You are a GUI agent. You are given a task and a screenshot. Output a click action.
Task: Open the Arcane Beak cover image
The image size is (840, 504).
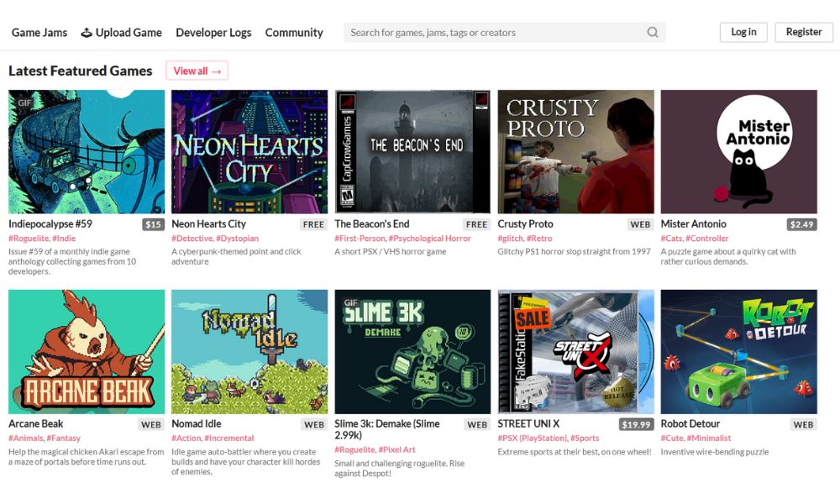[x=87, y=352]
